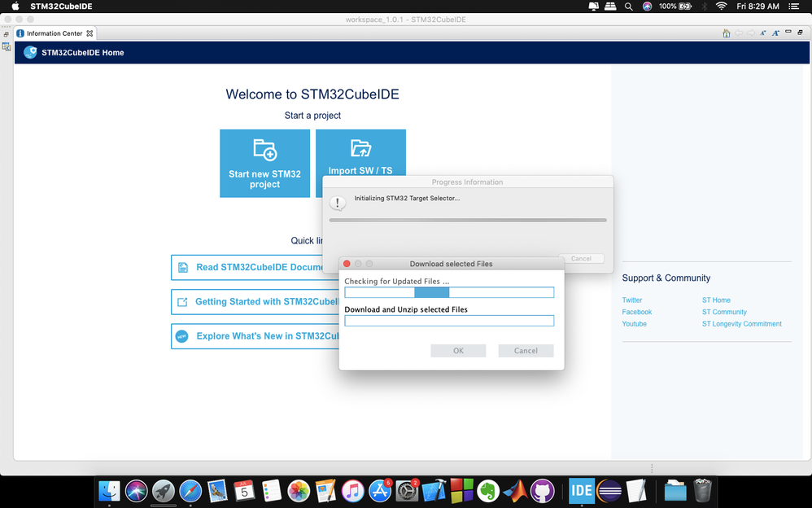Click Start new STM32 project tile
812x508 pixels.
(x=264, y=164)
